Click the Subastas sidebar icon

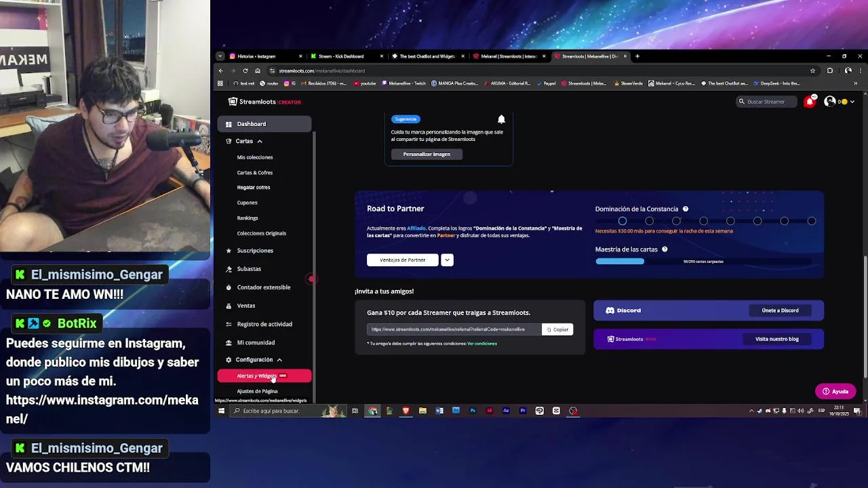click(x=229, y=269)
